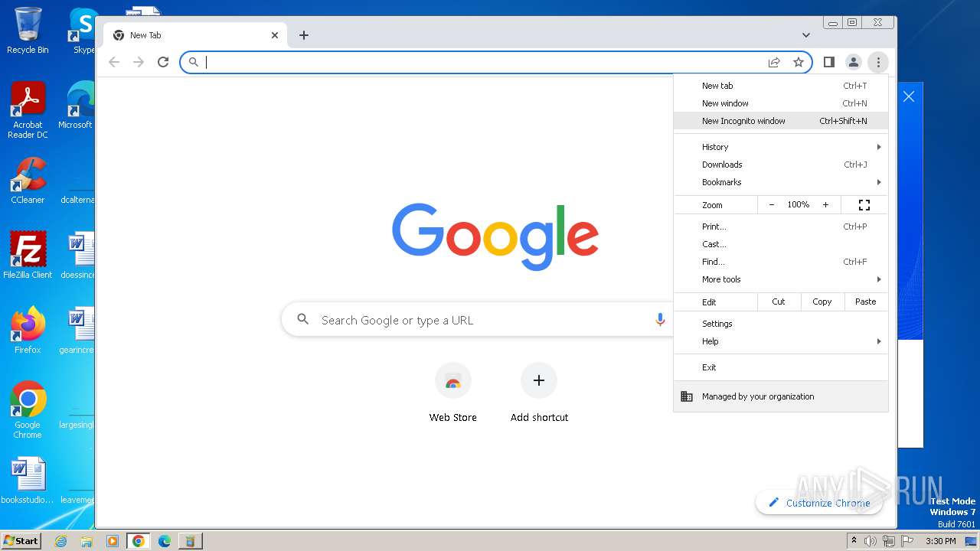Click Managed by your organization
Screen dimensions: 980x551
(781, 396)
